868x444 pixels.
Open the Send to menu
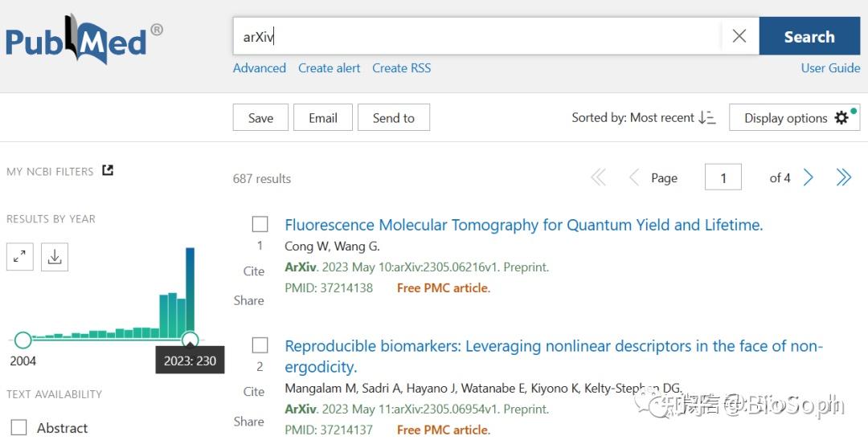pos(394,117)
